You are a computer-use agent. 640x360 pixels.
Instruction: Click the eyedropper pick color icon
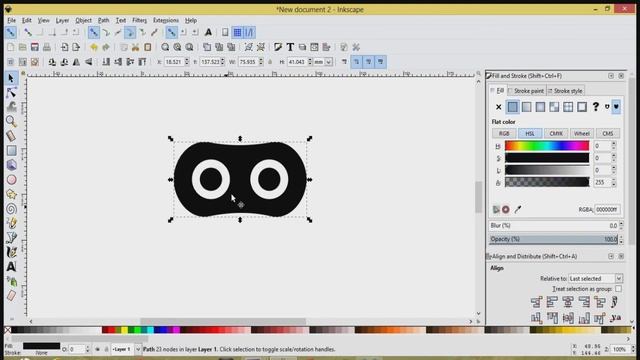(518, 209)
